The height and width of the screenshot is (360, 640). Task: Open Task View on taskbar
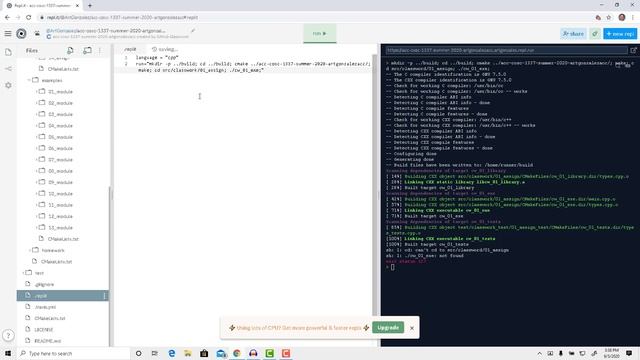click(x=155, y=353)
